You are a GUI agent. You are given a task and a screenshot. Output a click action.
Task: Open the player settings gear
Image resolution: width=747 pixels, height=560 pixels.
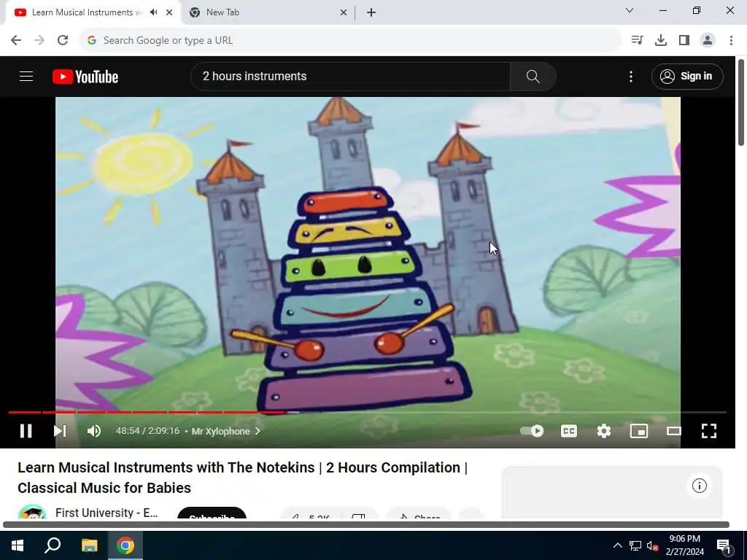[603, 431]
